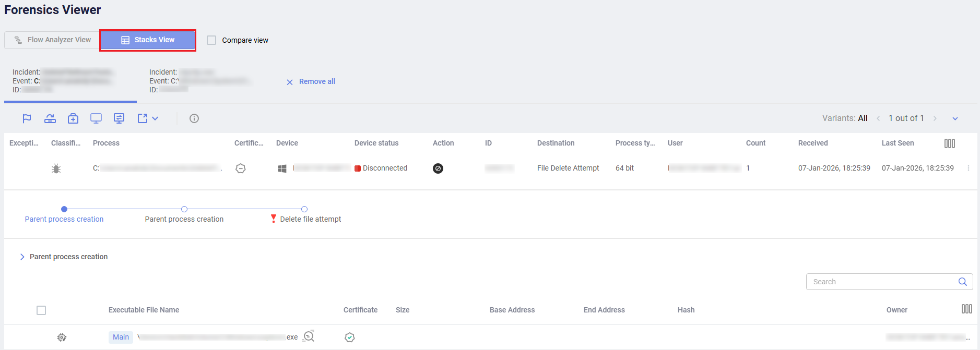Click the info circle icon

[x=194, y=118]
